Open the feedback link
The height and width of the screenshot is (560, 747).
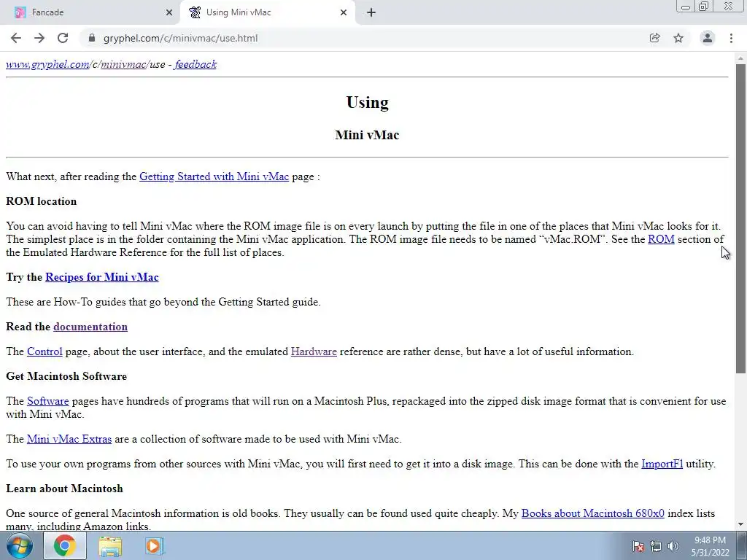pos(196,64)
